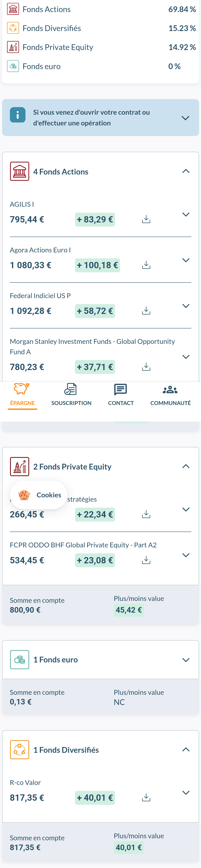The width and height of the screenshot is (201, 868).
Task: Download the Agora Actions Euro I document
Action: coord(146,265)
